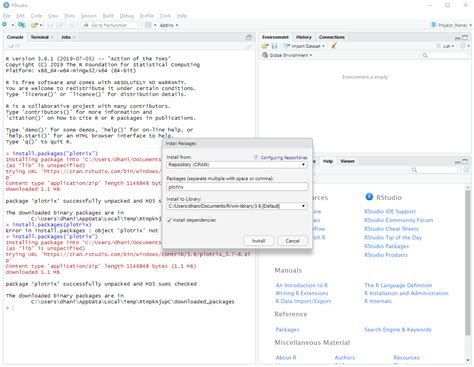Toggle the Install dependencies checkbox
This screenshot has height=367, width=474.
click(x=169, y=220)
